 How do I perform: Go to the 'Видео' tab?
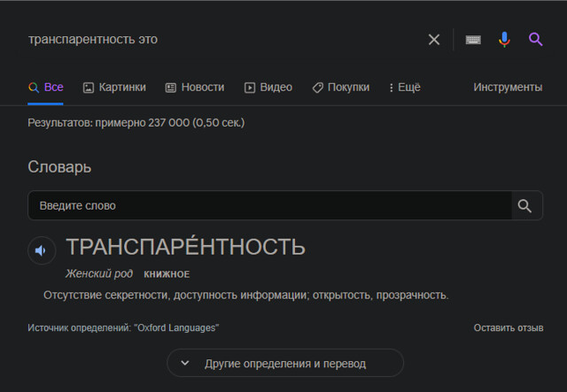point(268,87)
